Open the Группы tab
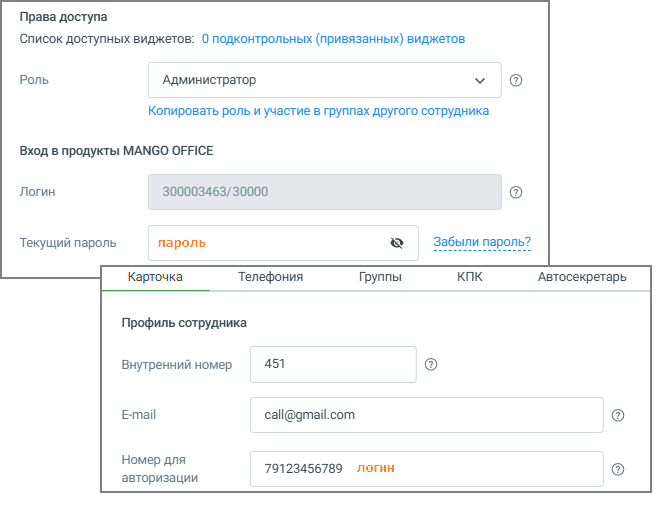 pos(380,277)
